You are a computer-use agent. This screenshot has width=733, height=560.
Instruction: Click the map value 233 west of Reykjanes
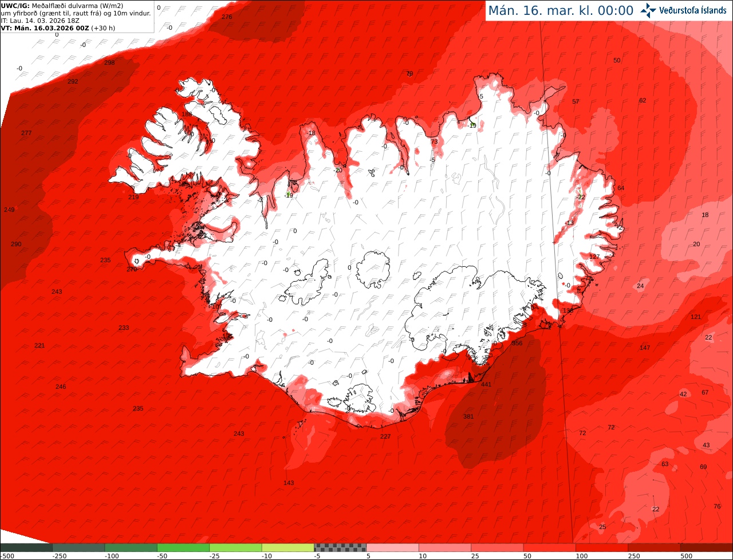click(x=124, y=328)
